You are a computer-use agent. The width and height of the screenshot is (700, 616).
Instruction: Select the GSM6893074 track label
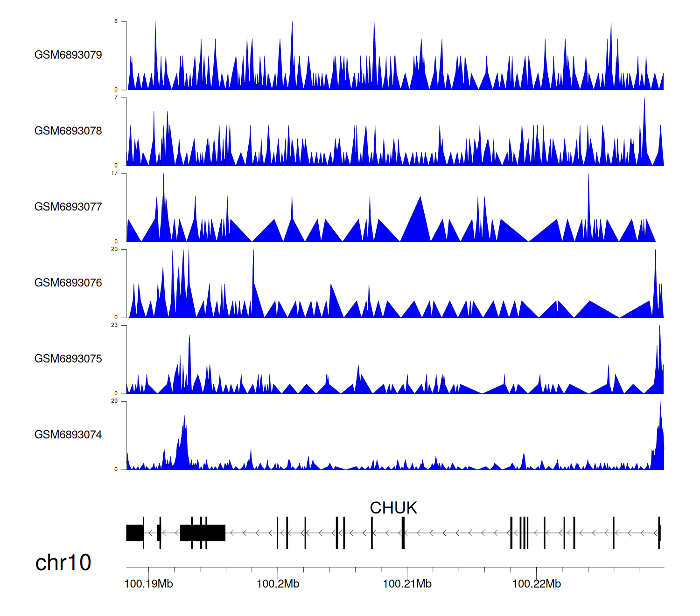68,435
